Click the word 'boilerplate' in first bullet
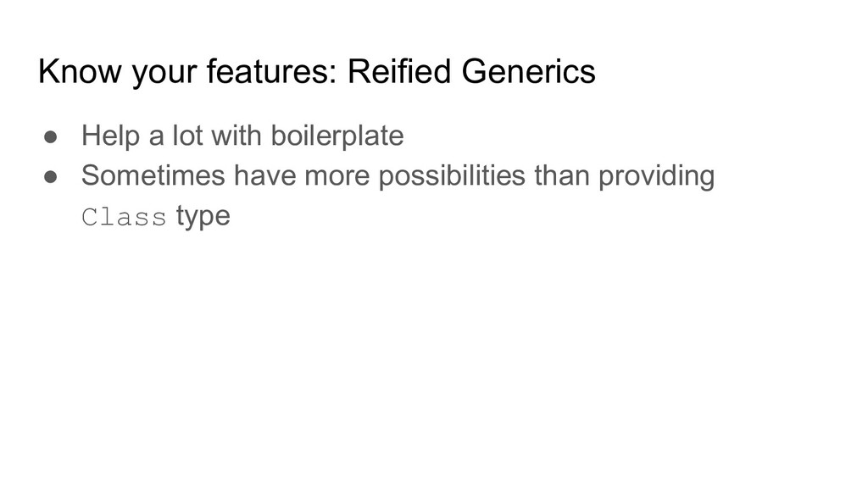 point(337,136)
